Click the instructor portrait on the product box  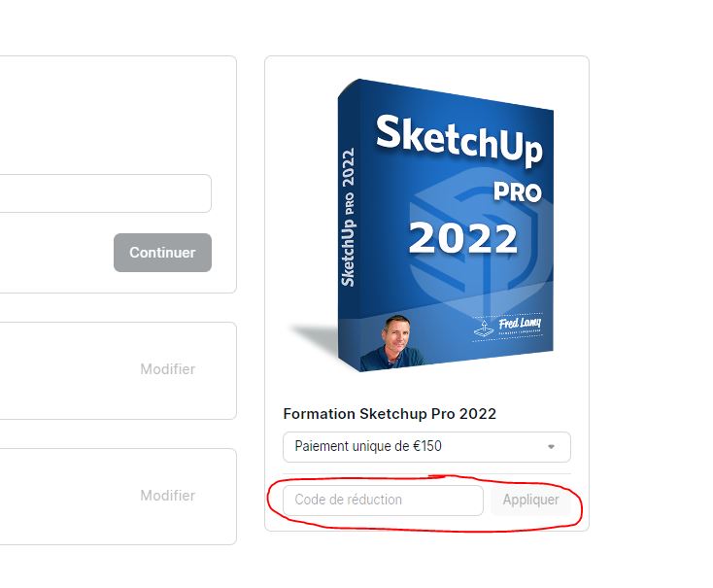(x=391, y=343)
